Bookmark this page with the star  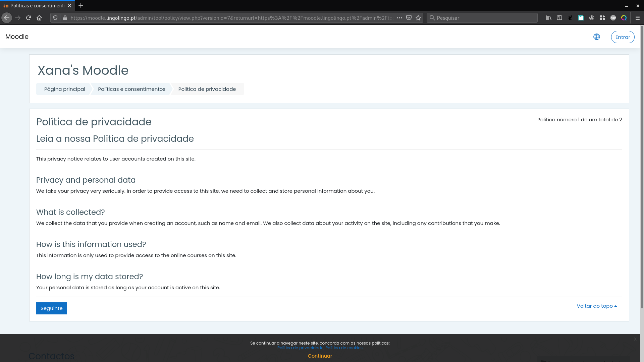(x=418, y=18)
